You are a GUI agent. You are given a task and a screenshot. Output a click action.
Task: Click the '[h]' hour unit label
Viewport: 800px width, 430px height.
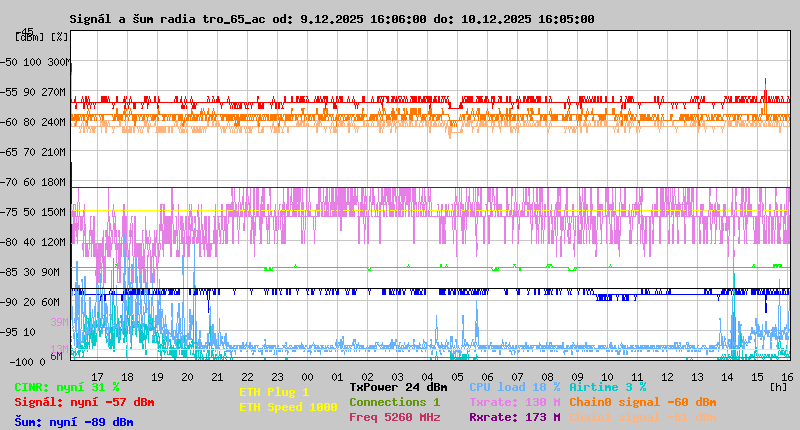coord(778,387)
